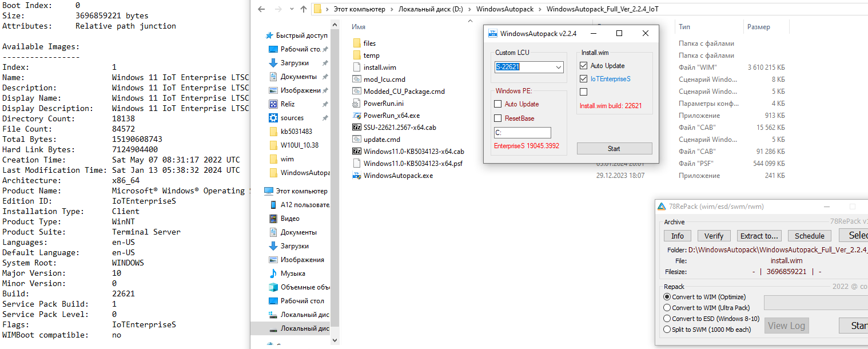The image size is (868, 349).
Task: Toggle Auto Update in the Install.wim group
Action: pyautogui.click(x=584, y=66)
